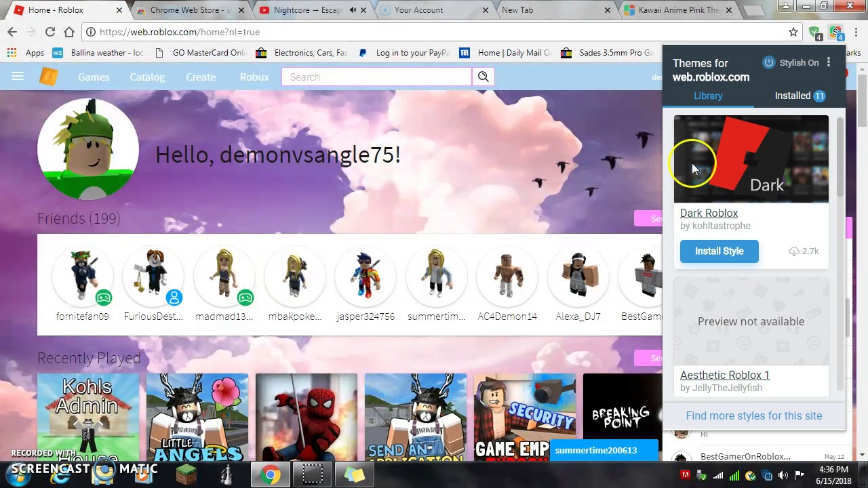Open the Home | Daily Mail bookmark
The image size is (868, 488).
click(x=506, y=52)
